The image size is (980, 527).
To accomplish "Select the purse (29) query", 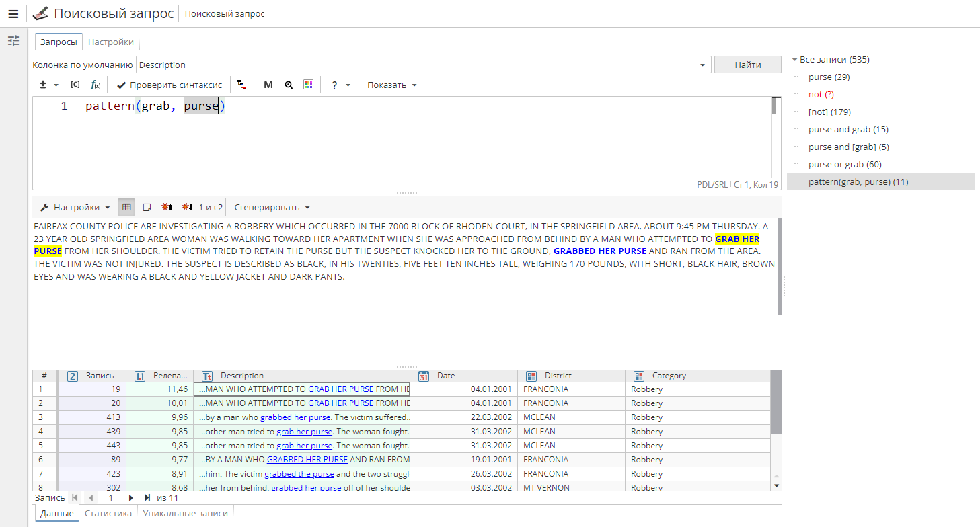I will [x=829, y=77].
